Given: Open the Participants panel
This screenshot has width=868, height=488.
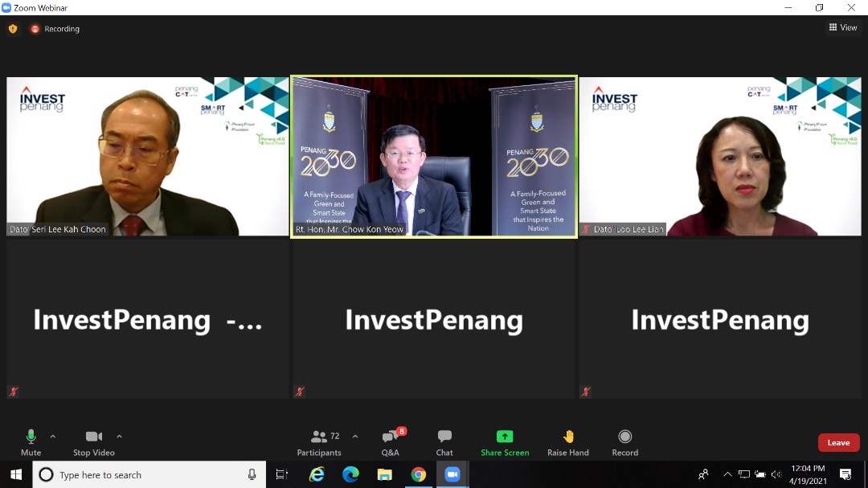Looking at the screenshot, I should [319, 443].
